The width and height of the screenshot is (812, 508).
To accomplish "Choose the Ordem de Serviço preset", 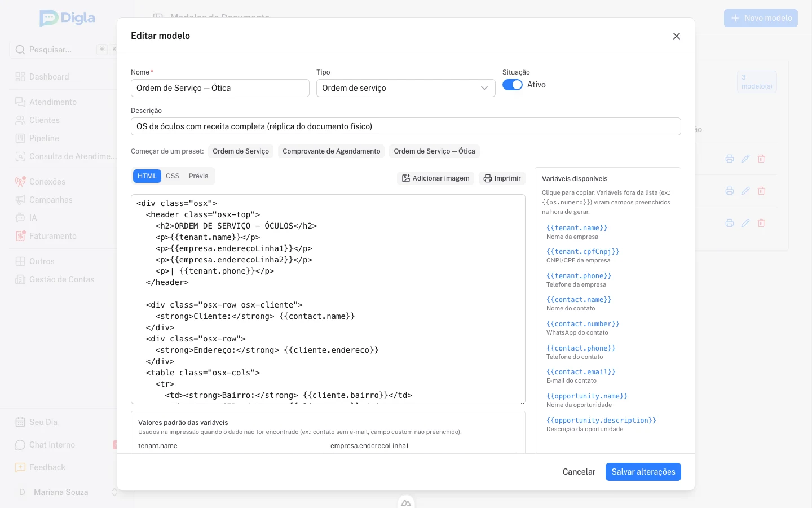I will (241, 151).
